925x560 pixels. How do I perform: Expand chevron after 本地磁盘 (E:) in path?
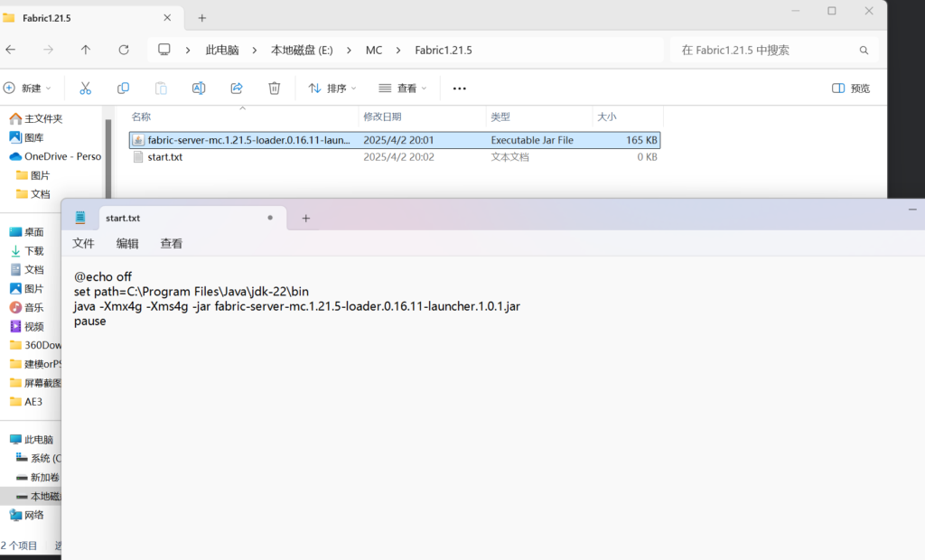point(350,51)
